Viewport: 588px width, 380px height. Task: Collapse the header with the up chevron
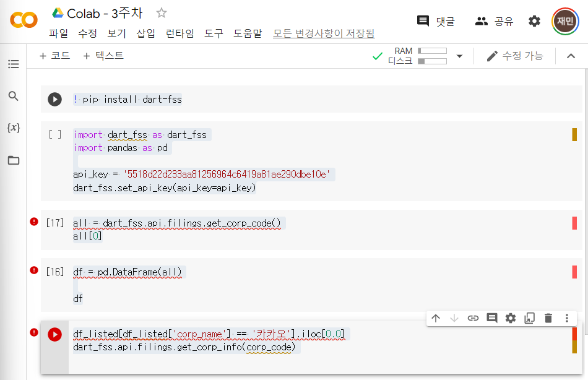tap(571, 56)
